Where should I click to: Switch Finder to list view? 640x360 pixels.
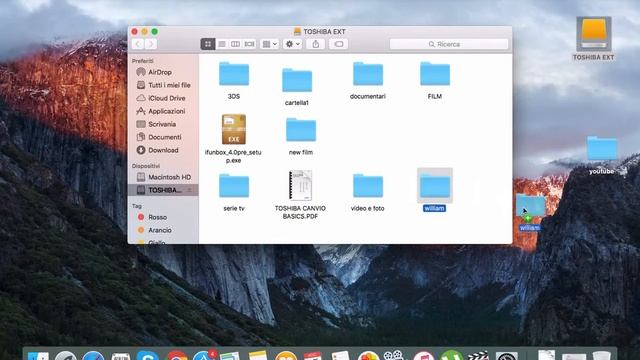click(222, 44)
